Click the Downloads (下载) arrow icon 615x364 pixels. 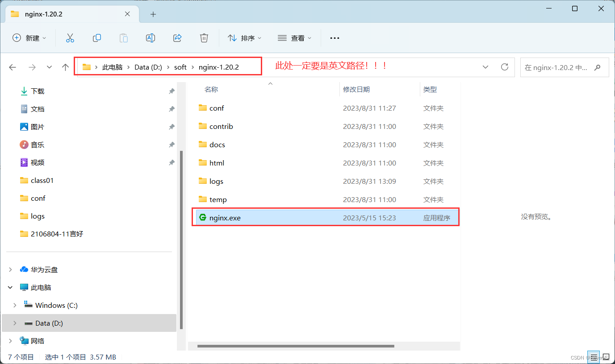click(x=24, y=91)
